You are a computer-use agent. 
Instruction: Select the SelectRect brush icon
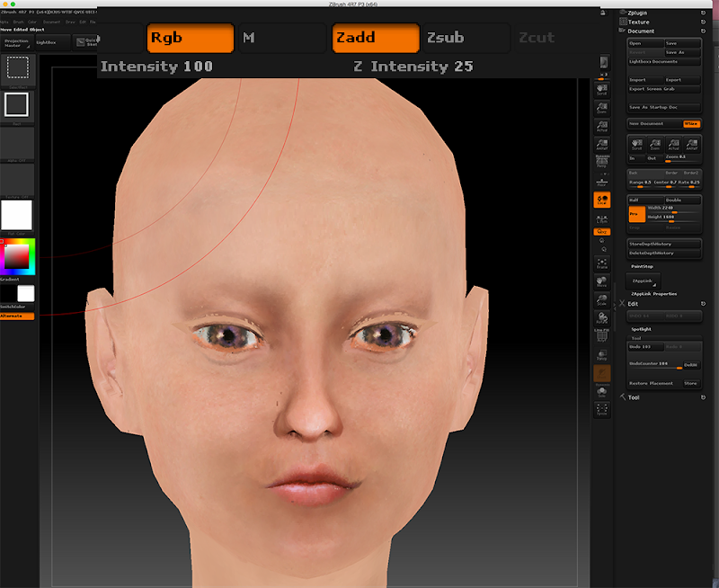click(x=18, y=69)
